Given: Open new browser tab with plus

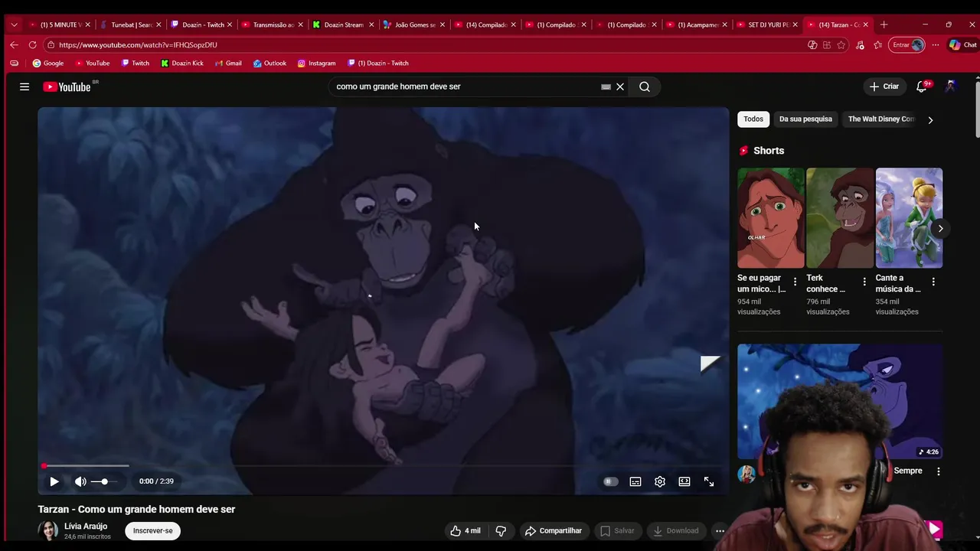Looking at the screenshot, I should pyautogui.click(x=884, y=24).
